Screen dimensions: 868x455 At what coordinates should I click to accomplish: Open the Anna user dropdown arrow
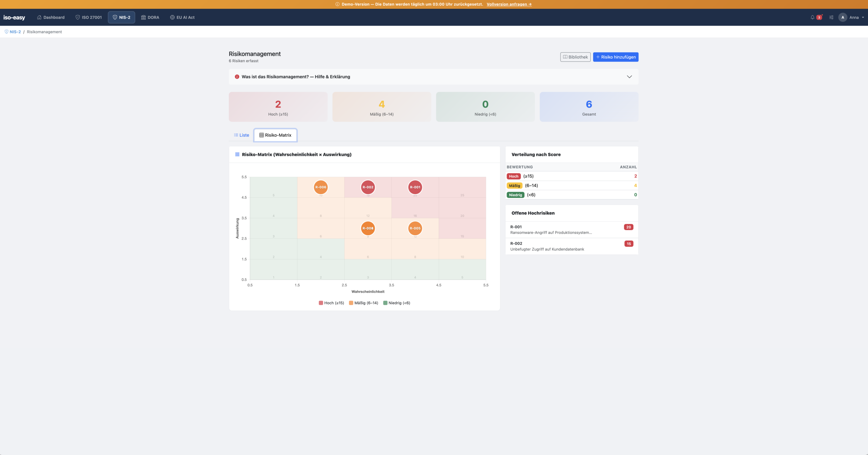(863, 17)
